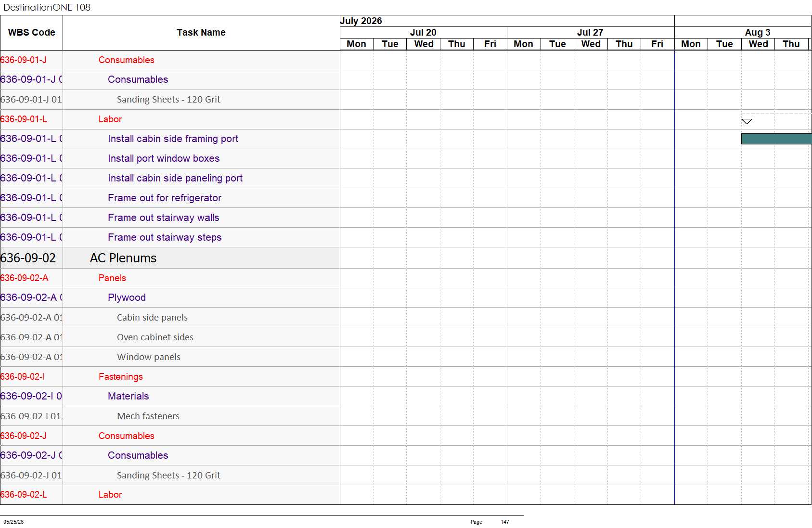Image resolution: width=812 pixels, height=528 pixels.
Task: Click the 'Oven cabinet sides' item
Action: click(155, 337)
